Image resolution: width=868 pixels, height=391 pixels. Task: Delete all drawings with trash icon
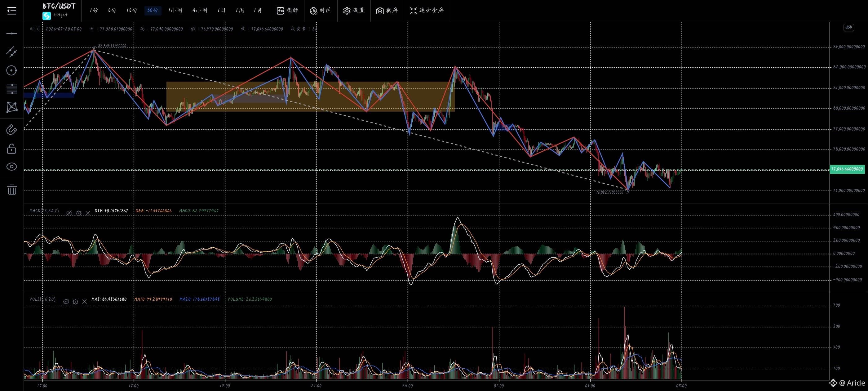(12, 190)
